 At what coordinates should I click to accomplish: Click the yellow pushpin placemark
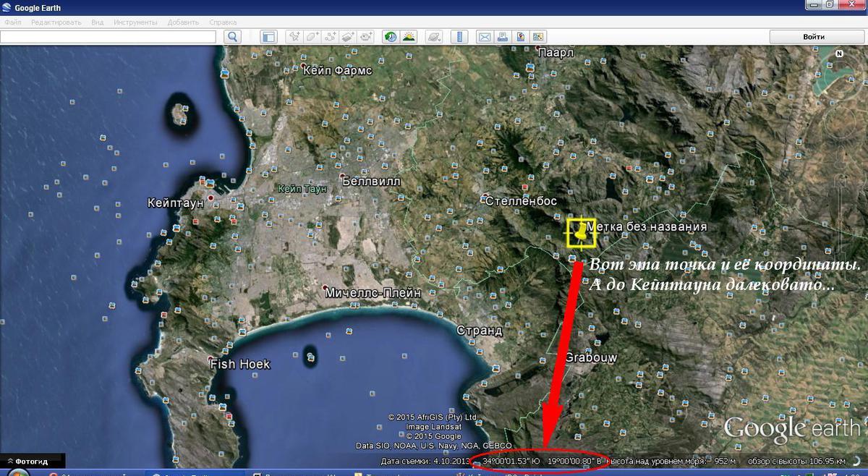point(582,231)
